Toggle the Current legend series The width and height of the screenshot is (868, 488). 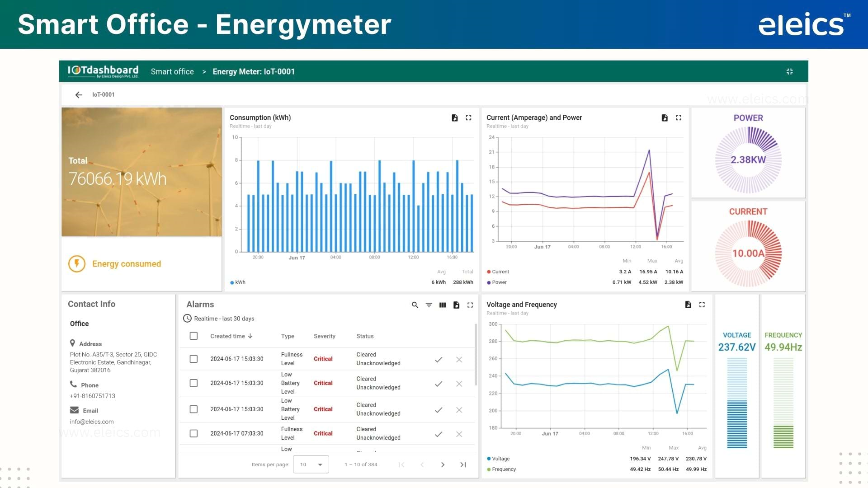tap(498, 272)
